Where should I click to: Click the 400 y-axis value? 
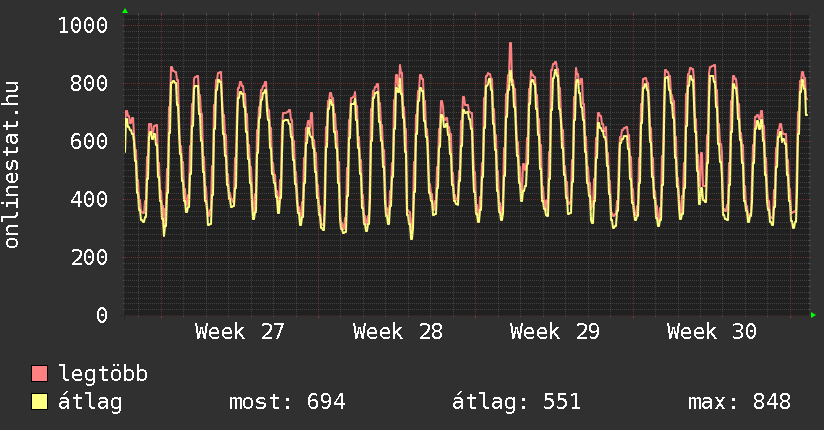[89, 199]
